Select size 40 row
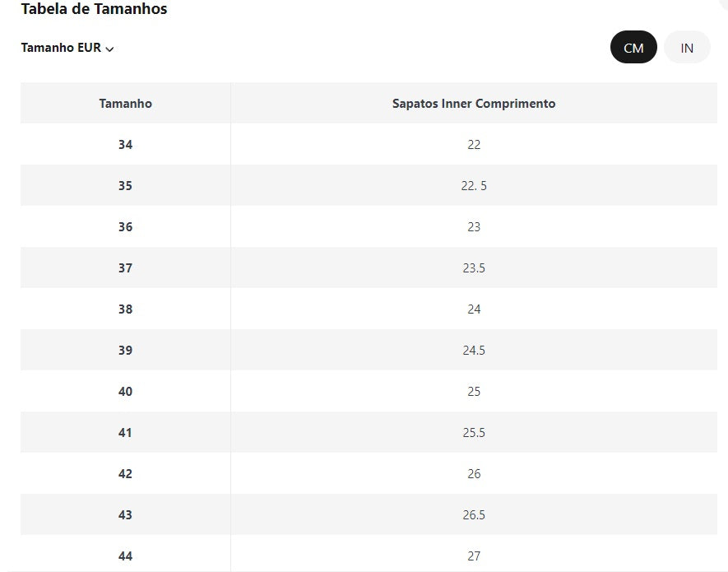The image size is (728, 572). pyautogui.click(x=125, y=392)
